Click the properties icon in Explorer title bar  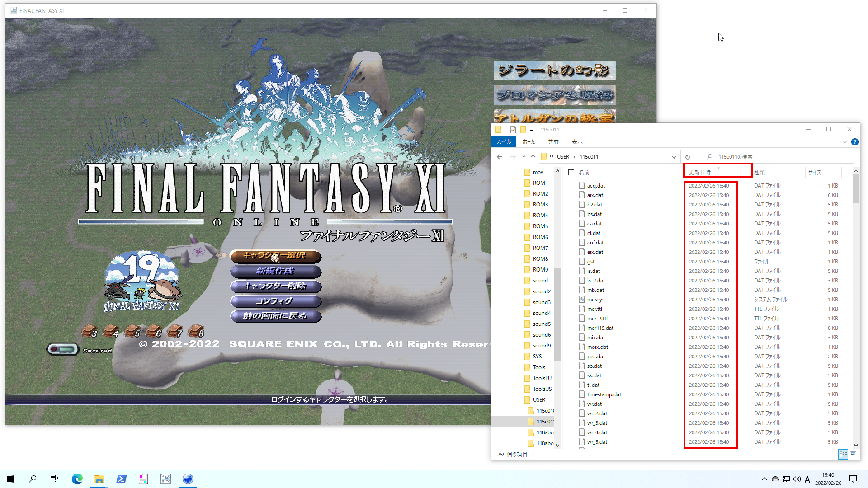513,130
